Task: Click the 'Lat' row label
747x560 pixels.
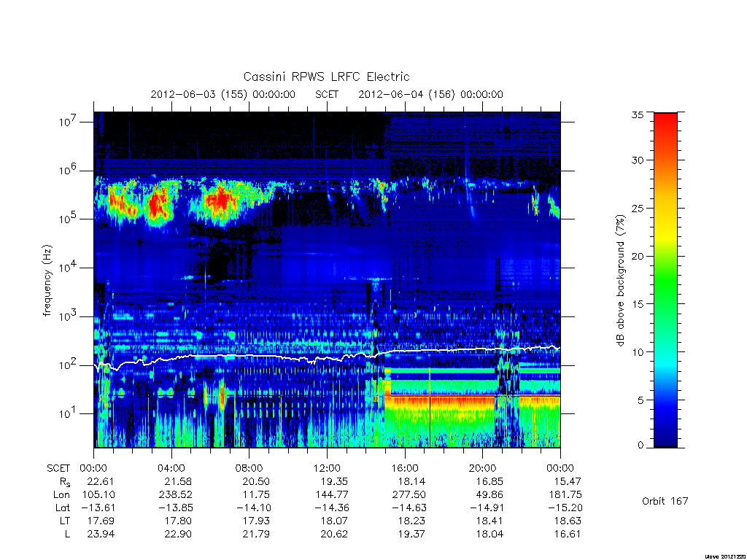Action: (63, 507)
